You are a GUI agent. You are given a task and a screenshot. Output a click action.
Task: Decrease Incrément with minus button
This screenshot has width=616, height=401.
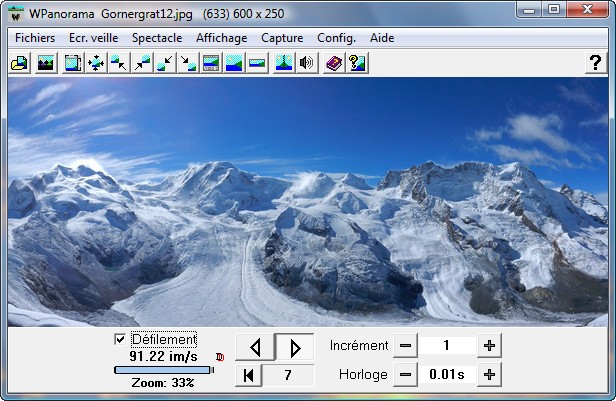(405, 346)
